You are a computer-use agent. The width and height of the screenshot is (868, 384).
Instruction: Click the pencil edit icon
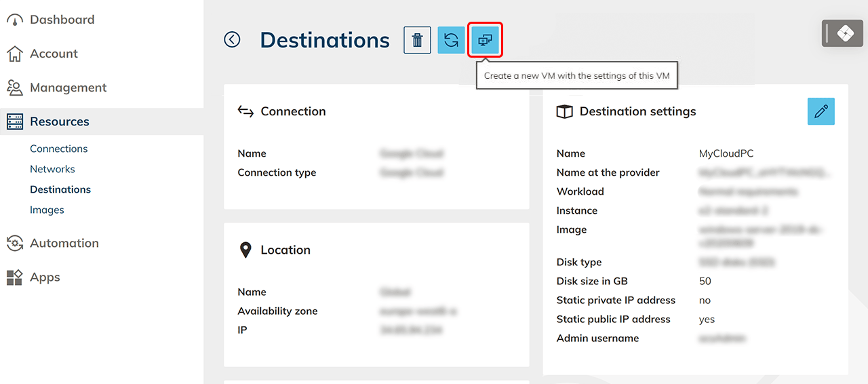(x=821, y=112)
